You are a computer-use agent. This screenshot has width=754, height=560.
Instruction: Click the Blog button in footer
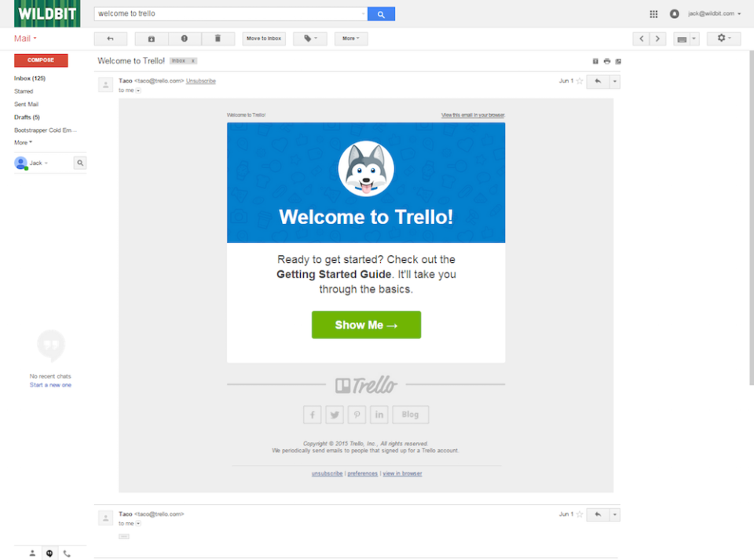410,415
